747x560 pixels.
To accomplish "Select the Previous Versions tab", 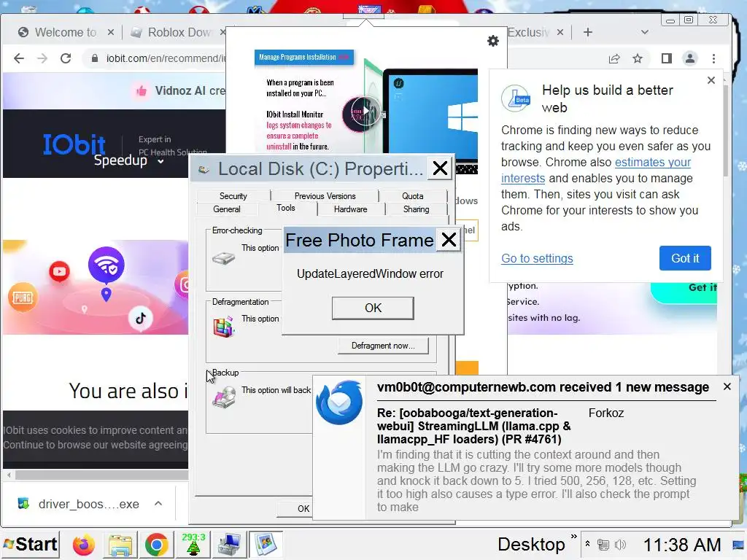I will point(325,195).
